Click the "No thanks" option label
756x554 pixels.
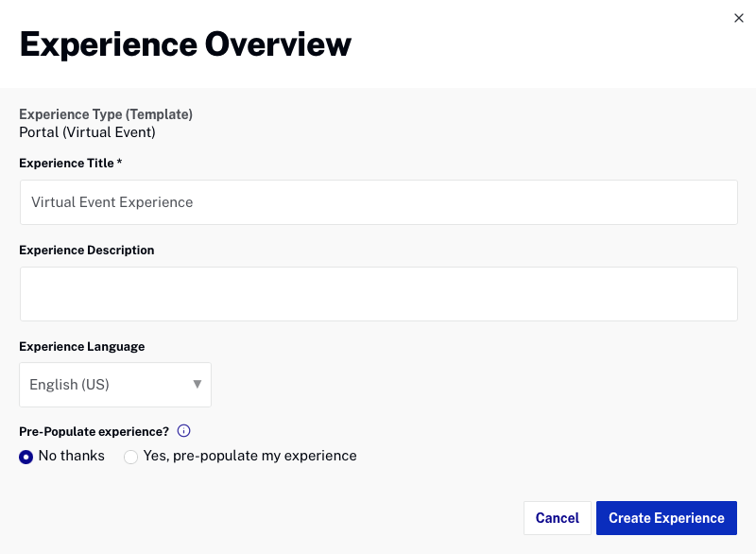tap(72, 456)
